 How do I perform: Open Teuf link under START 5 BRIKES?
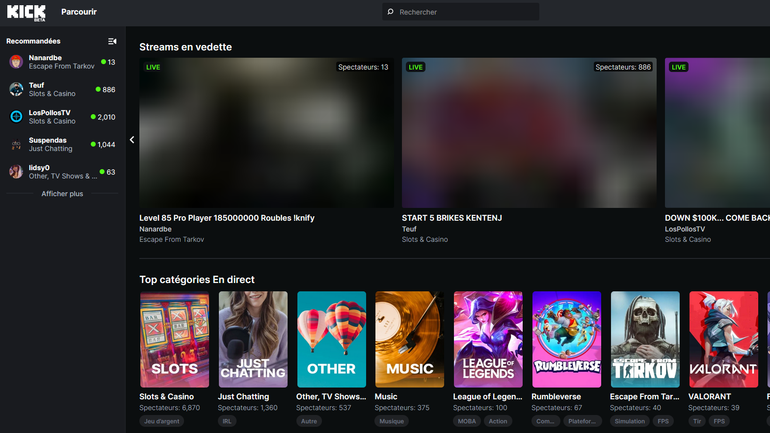point(410,229)
